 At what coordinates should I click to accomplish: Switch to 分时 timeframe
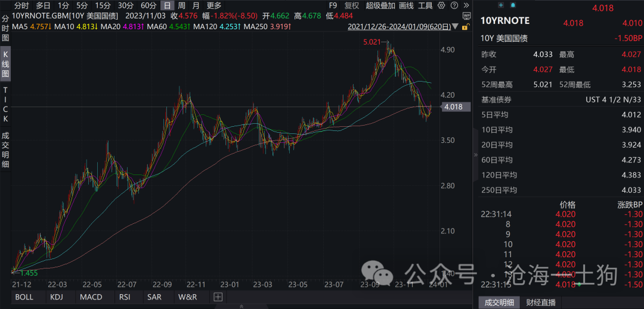coord(22,5)
